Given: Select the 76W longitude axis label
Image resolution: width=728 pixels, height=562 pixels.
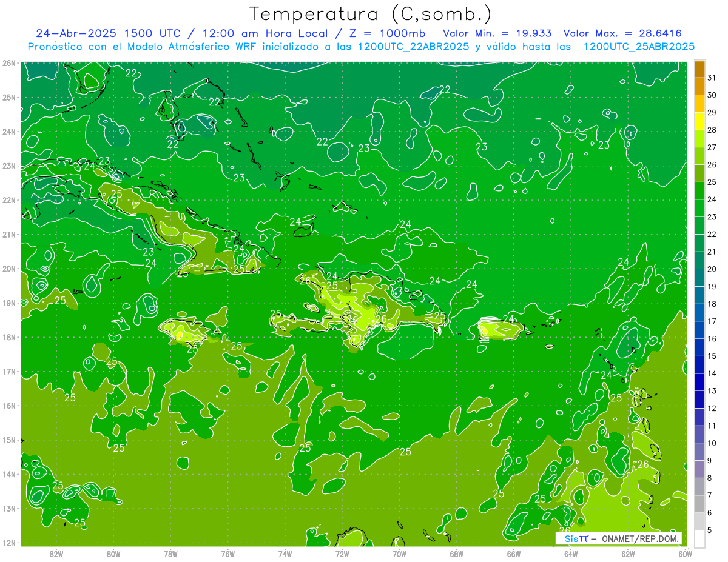Looking at the screenshot, I should (x=227, y=554).
